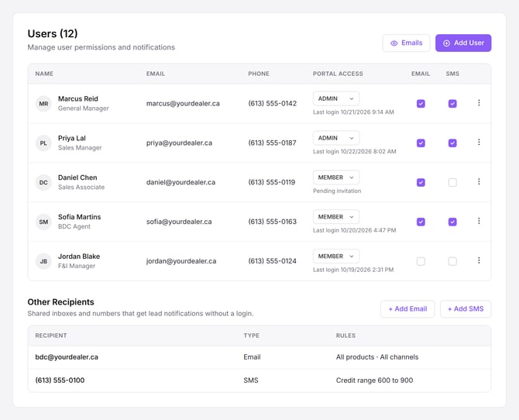Open Daniel Chen's MEMBER access dropdown
This screenshot has height=420, width=519.
coord(336,177)
